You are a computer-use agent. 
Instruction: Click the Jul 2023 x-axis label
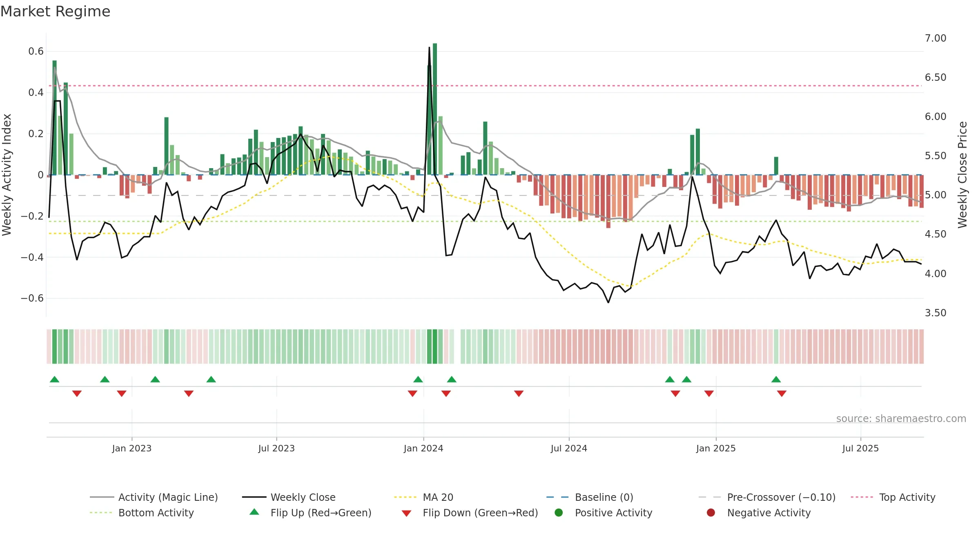276,448
